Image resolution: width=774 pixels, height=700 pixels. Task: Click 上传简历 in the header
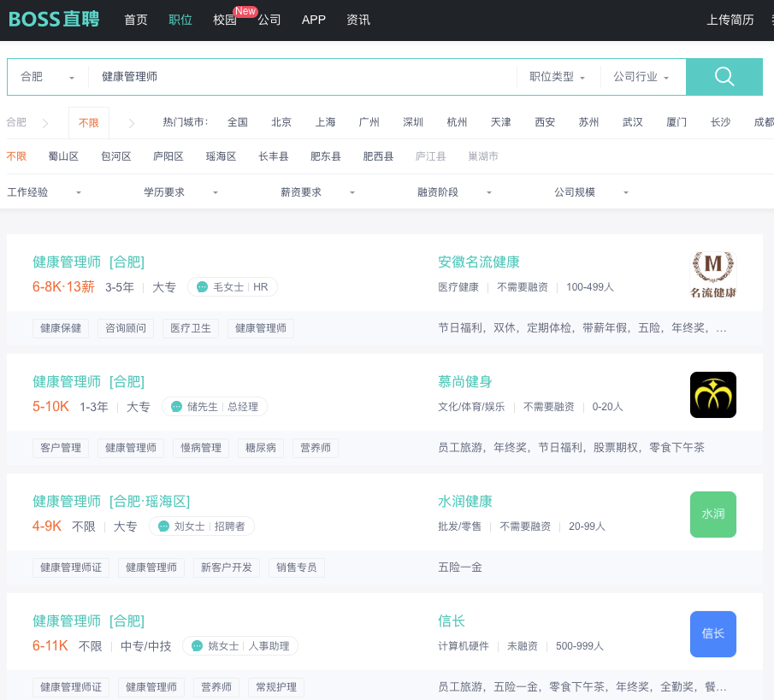point(730,20)
